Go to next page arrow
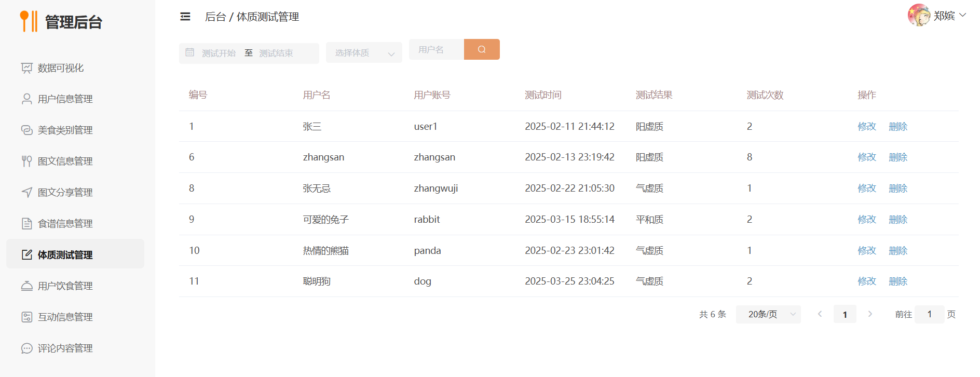 tap(870, 314)
